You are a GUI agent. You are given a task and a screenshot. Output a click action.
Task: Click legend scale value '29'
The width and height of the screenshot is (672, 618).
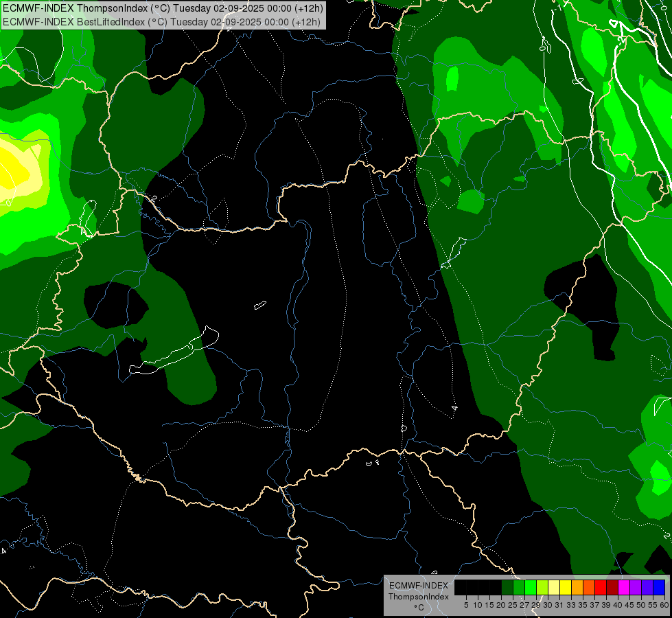pyautogui.click(x=537, y=605)
